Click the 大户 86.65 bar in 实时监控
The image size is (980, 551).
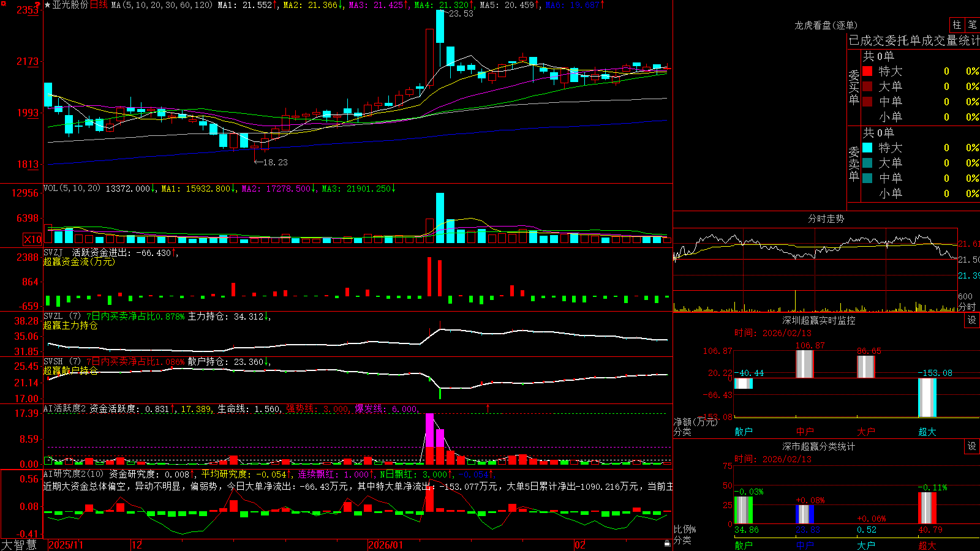pyautogui.click(x=866, y=367)
